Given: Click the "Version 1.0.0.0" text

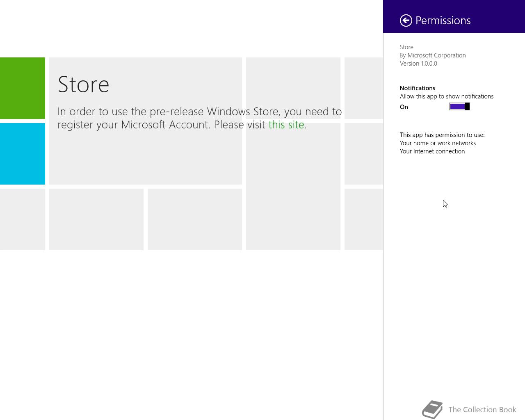Looking at the screenshot, I should pos(418,64).
